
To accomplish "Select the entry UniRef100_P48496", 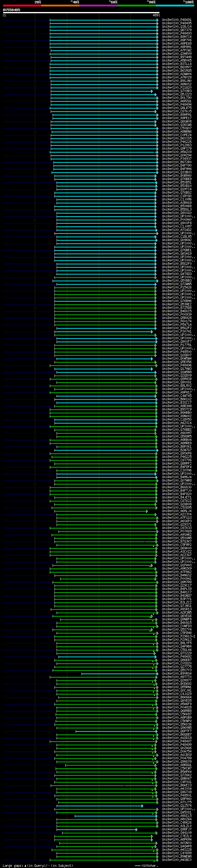I will [176, 365].
